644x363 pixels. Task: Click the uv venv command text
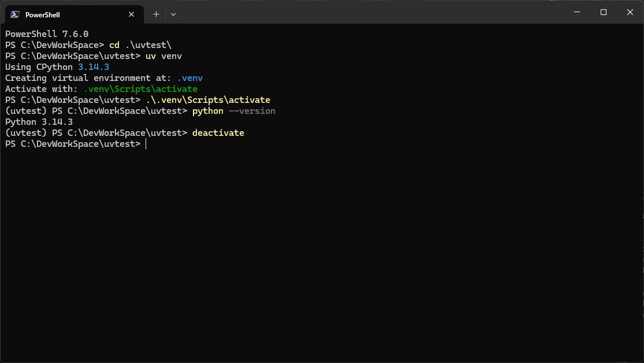[163, 56]
